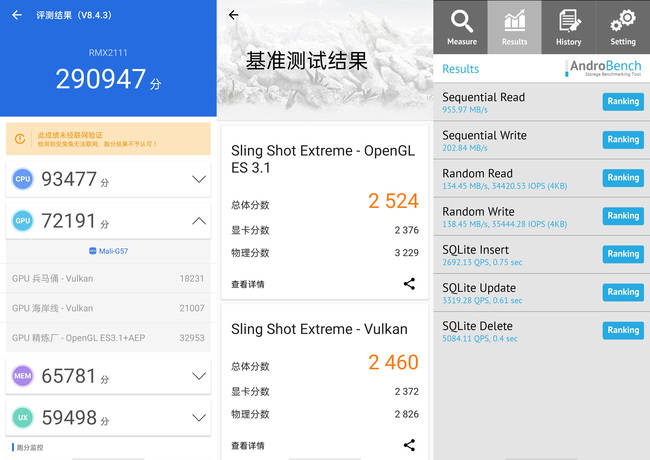Select Vulkan overall score 2 460
The width and height of the screenshot is (650, 460).
point(393,362)
